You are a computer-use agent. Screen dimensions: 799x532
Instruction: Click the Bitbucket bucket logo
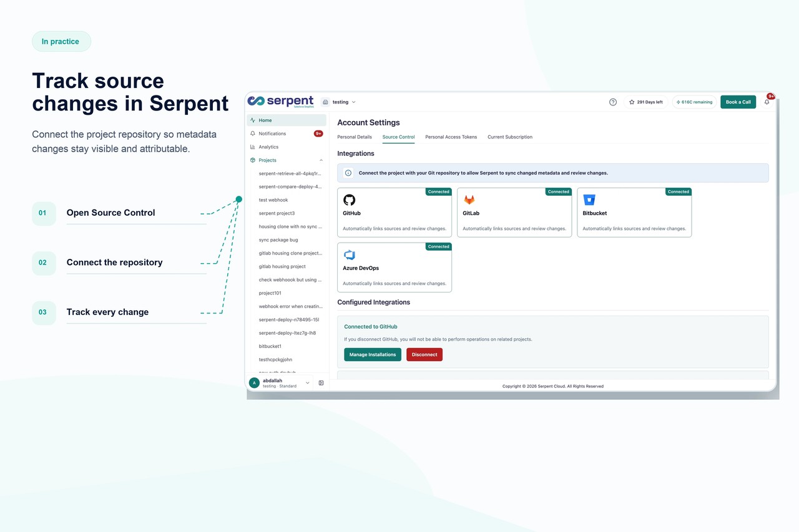point(589,200)
